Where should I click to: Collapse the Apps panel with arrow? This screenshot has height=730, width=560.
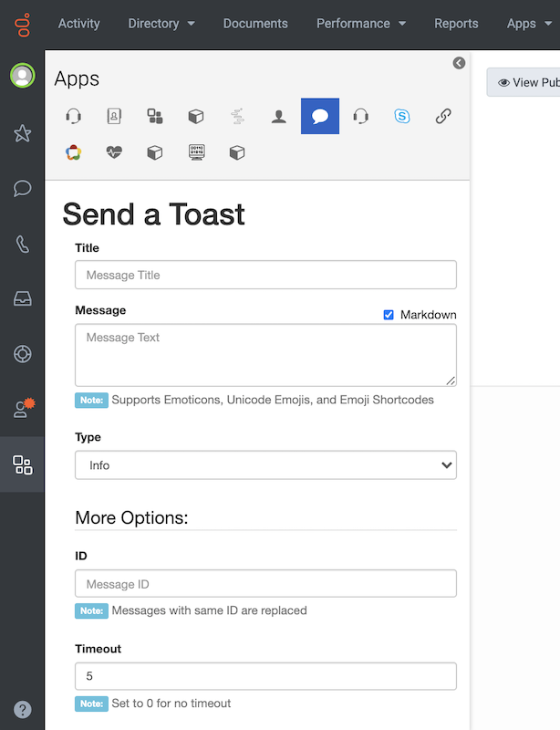click(459, 63)
